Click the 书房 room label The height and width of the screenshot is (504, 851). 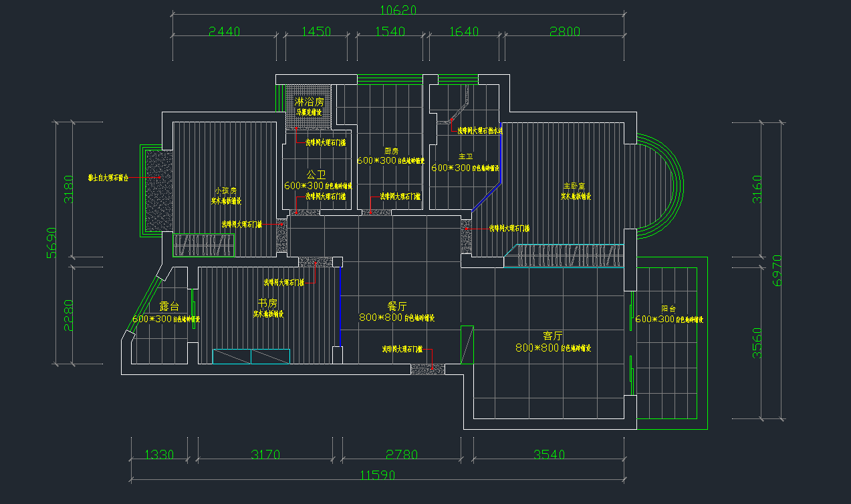pos(267,303)
